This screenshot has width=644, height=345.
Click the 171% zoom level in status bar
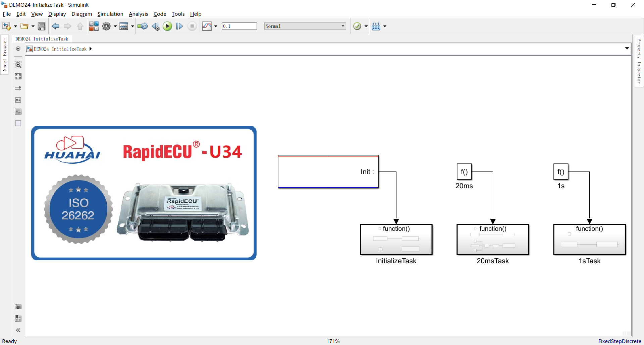point(333,341)
